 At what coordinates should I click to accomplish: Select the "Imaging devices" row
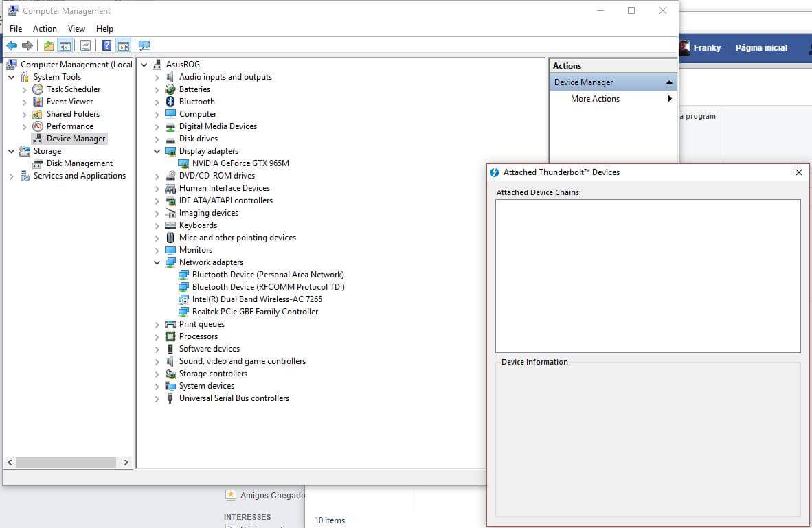click(x=209, y=213)
